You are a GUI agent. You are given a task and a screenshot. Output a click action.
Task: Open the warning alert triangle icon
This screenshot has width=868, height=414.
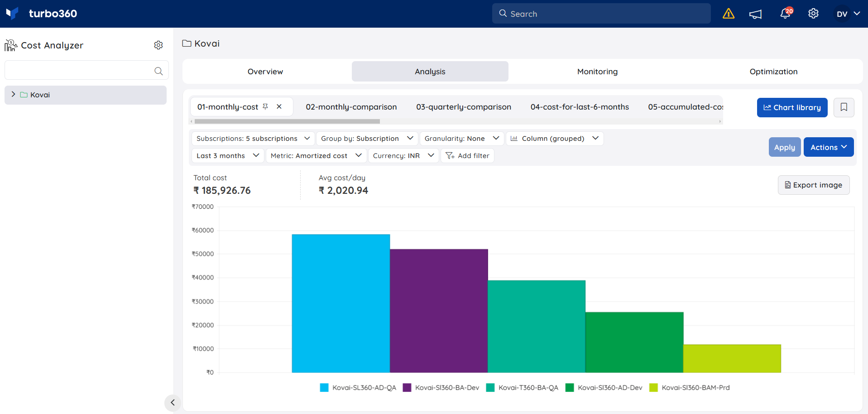click(729, 14)
